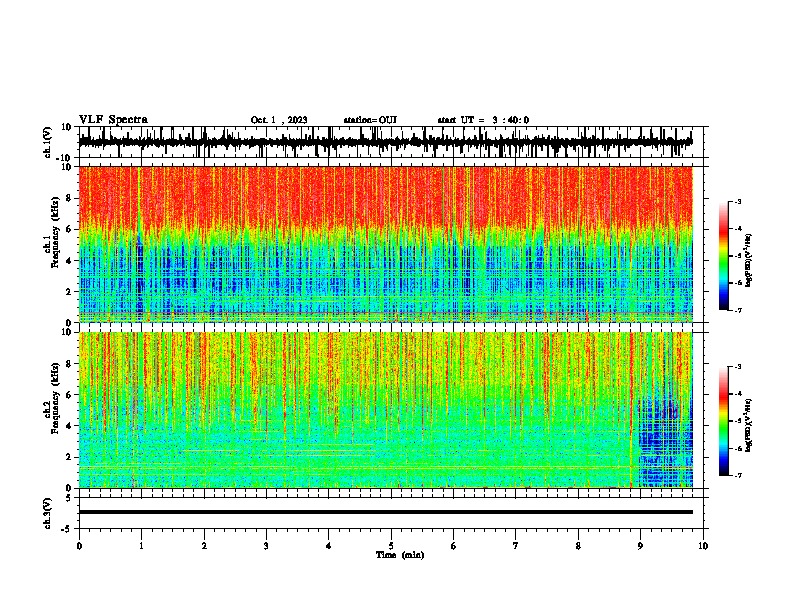Click the '6' kHz tick of ch.2 spectrogram

[69, 395]
